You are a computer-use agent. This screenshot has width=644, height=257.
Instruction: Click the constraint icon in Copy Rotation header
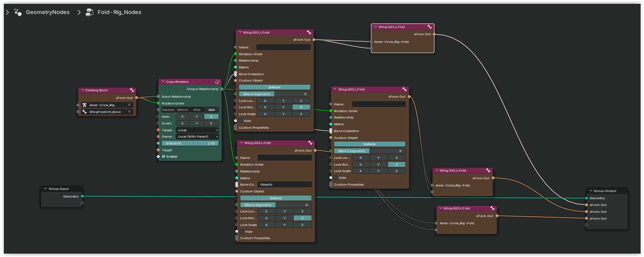click(x=217, y=82)
